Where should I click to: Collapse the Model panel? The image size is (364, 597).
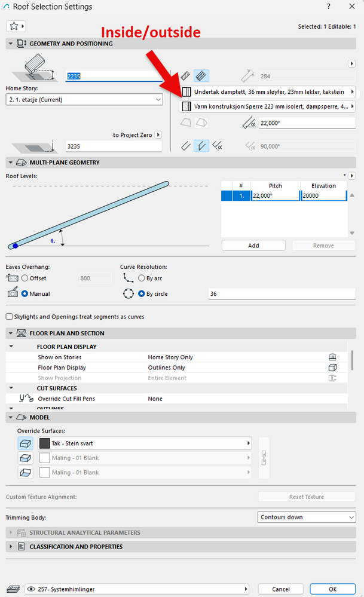click(10, 417)
